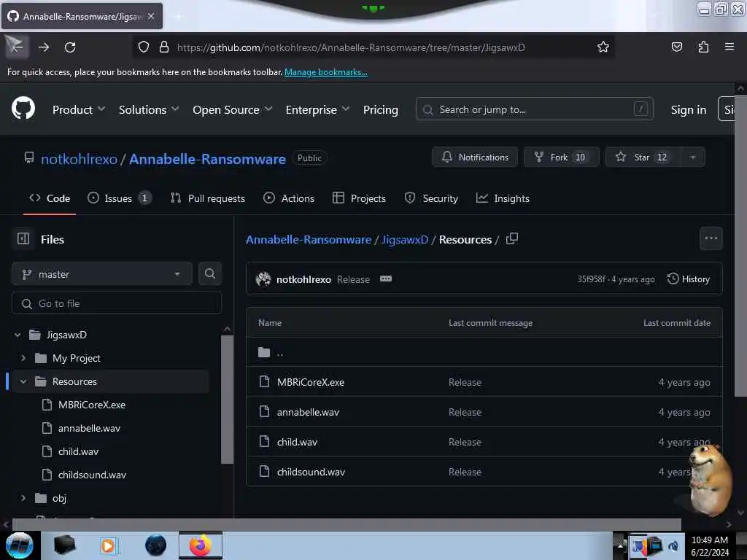
Task: Open the Open Source dropdown
Action: [233, 109]
